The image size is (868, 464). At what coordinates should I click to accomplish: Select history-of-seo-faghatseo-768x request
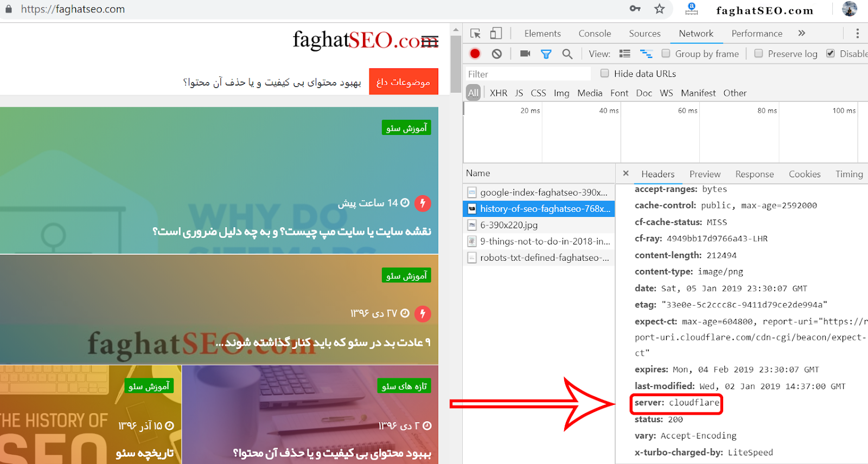coord(539,209)
